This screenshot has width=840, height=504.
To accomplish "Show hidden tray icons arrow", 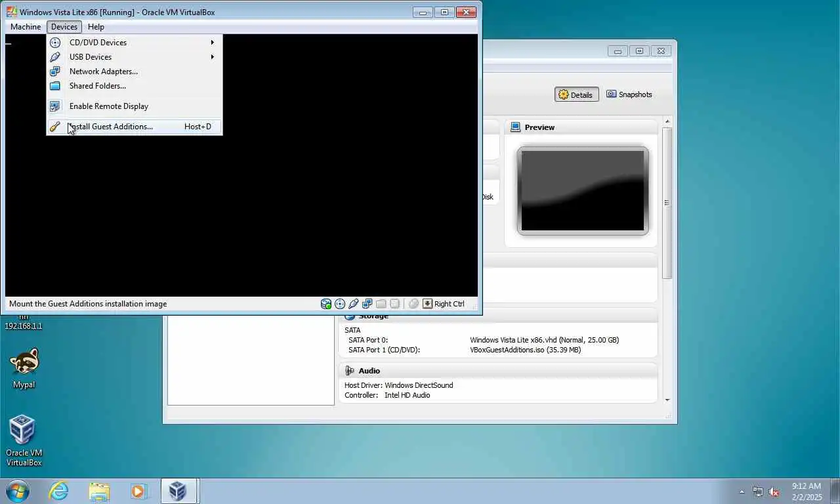I will tap(742, 492).
